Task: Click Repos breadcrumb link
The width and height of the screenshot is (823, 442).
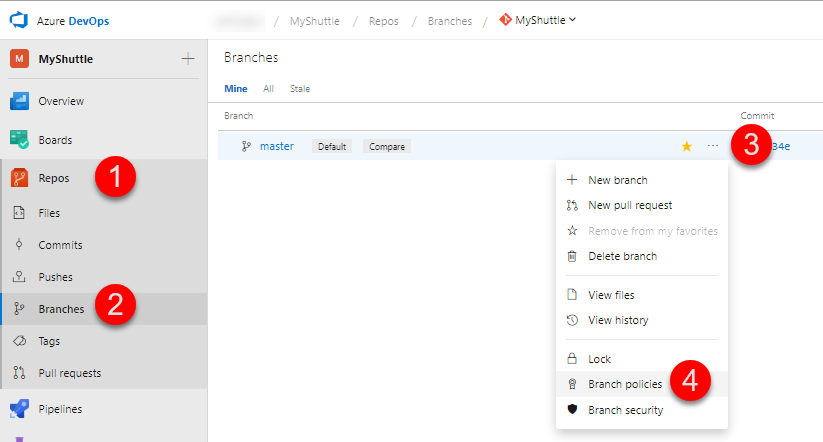Action: pos(383,21)
